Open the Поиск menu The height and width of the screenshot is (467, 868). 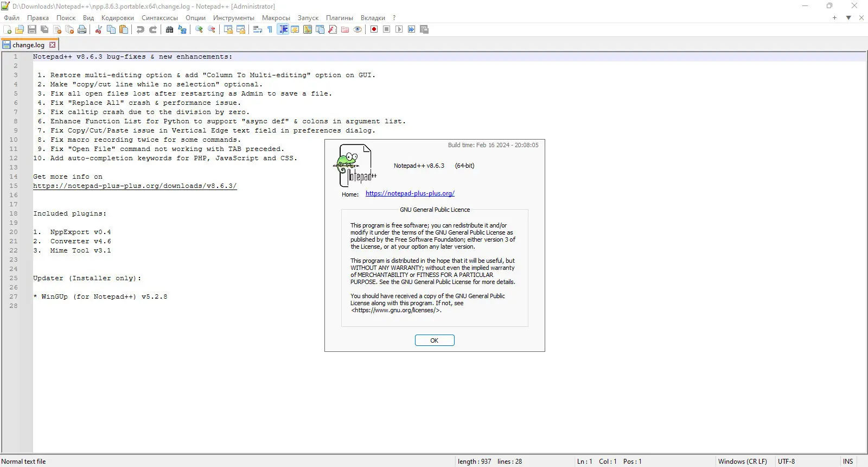click(x=66, y=18)
